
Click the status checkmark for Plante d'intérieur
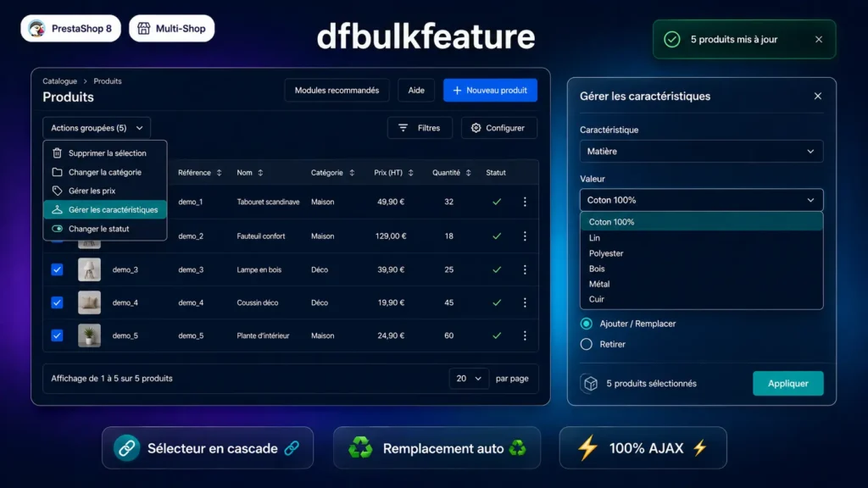(497, 335)
